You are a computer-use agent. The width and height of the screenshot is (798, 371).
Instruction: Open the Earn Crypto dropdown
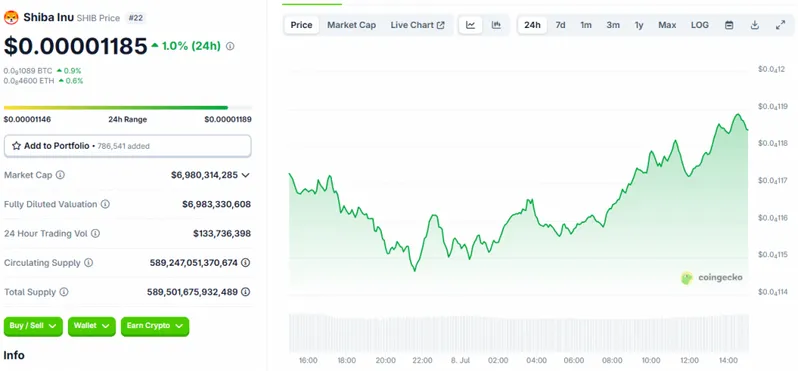point(155,326)
